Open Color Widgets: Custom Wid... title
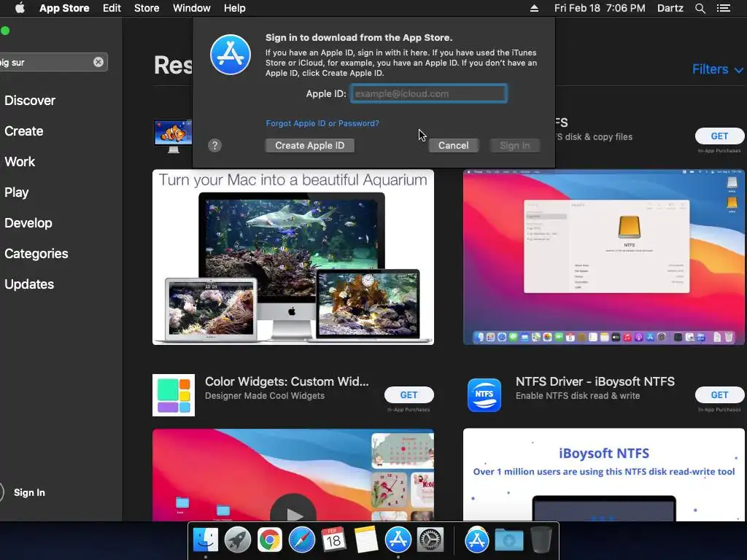This screenshot has height=560, width=747. pyautogui.click(x=287, y=381)
